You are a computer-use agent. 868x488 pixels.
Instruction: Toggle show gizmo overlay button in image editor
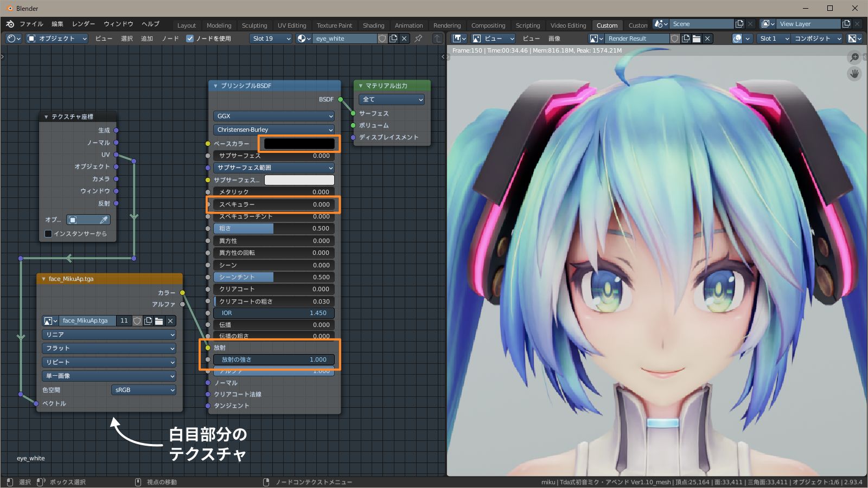737,38
